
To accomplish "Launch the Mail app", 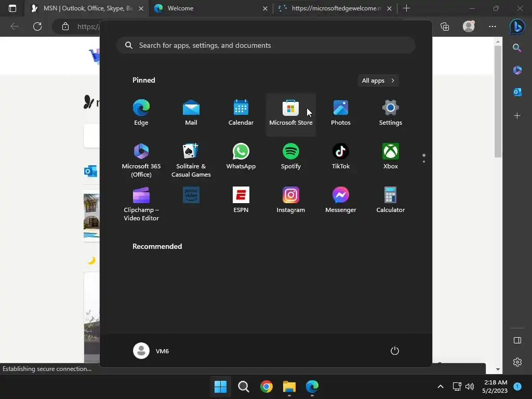I will (x=191, y=113).
